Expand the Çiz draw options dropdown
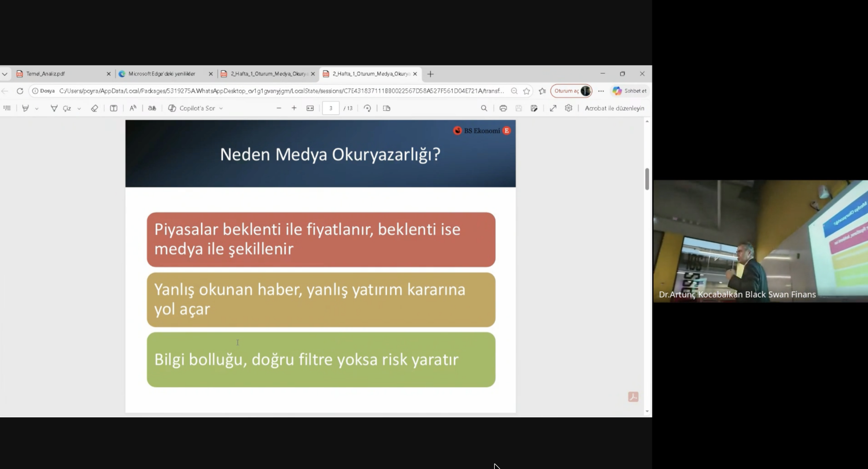868x469 pixels. (79, 109)
